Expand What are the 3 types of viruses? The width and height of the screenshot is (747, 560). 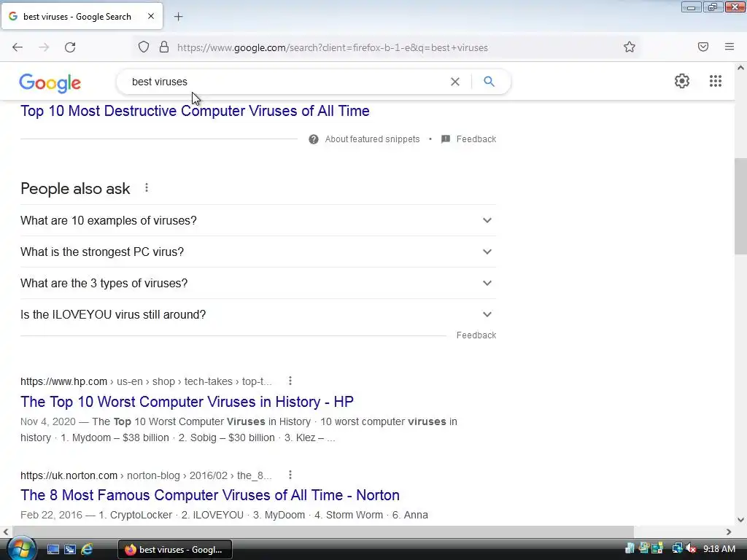point(258,284)
